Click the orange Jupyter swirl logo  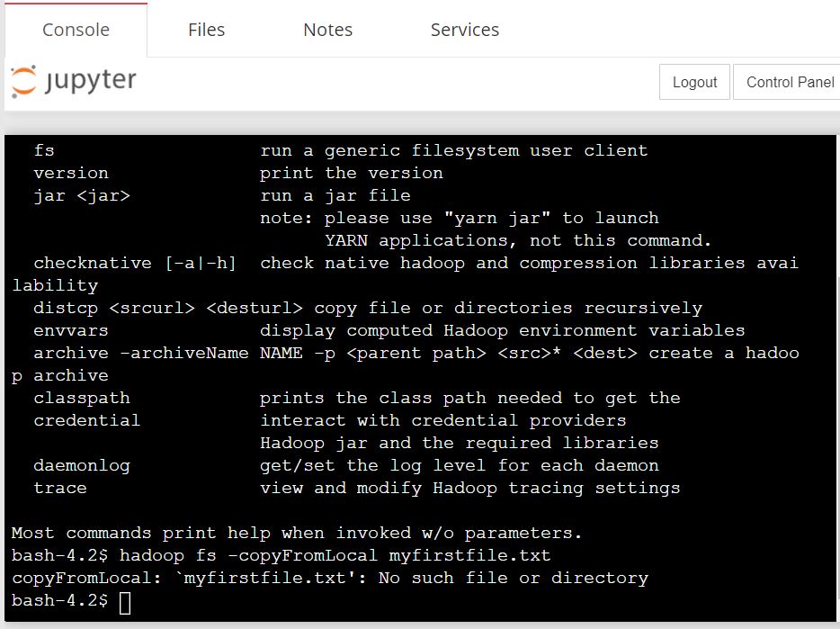click(x=23, y=81)
